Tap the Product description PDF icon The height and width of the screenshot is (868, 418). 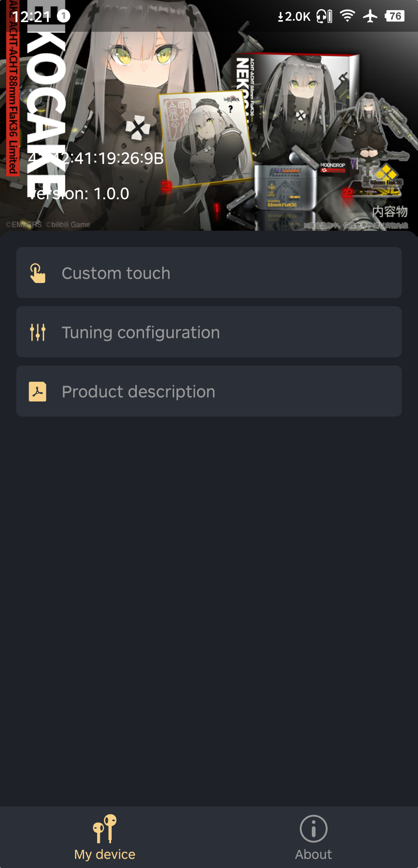(x=38, y=391)
